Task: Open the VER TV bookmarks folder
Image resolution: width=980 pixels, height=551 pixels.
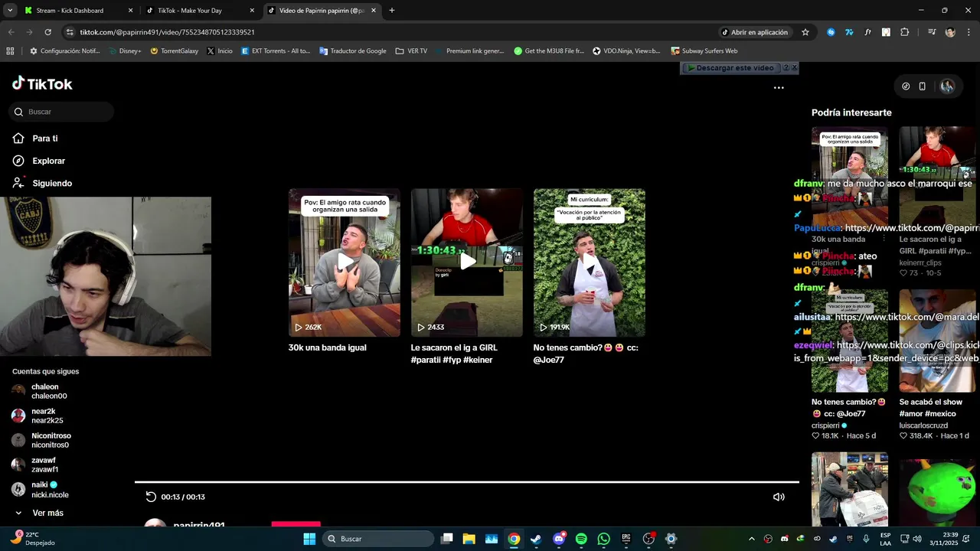Action: [411, 51]
